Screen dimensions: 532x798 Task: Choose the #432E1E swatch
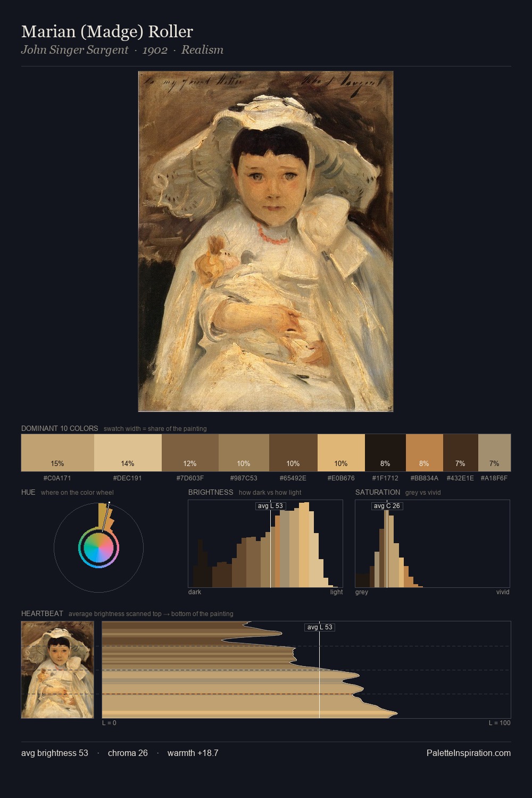coord(461,453)
